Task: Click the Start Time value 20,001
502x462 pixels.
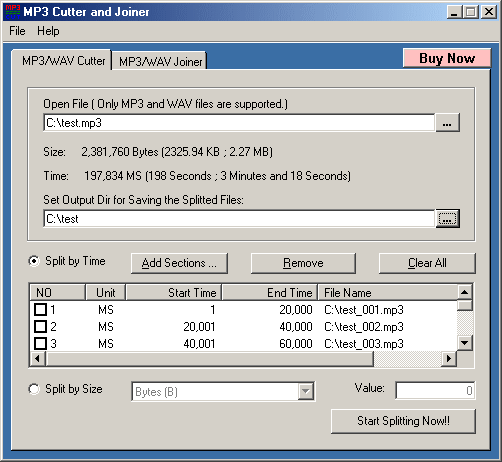Action: coord(199,327)
